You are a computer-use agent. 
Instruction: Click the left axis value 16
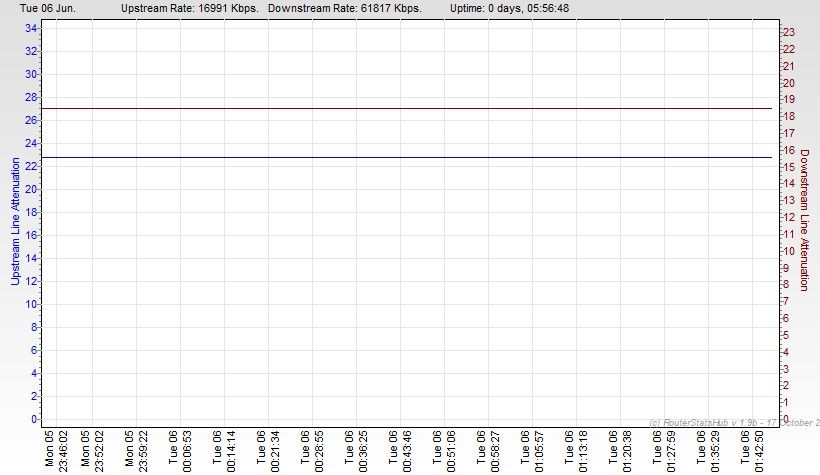coord(31,235)
